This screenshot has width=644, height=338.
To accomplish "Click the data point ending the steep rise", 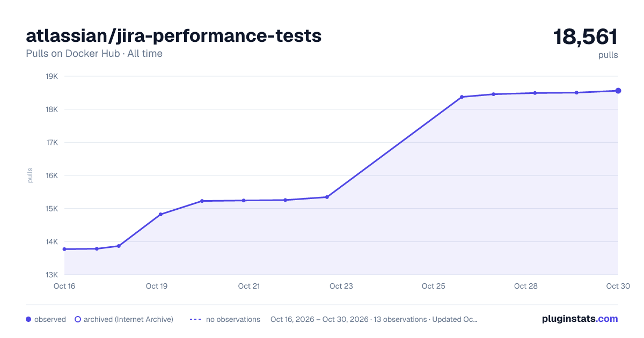I will pyautogui.click(x=462, y=97).
